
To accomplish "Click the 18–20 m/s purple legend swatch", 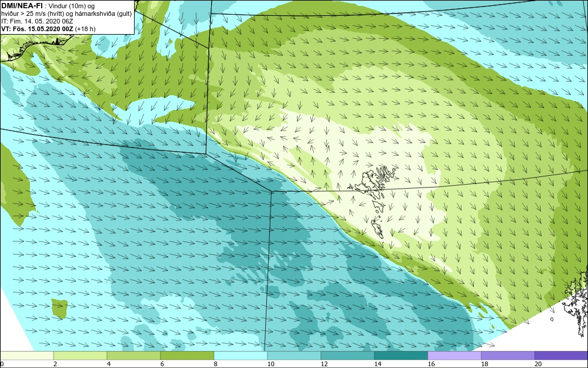I will (x=508, y=355).
